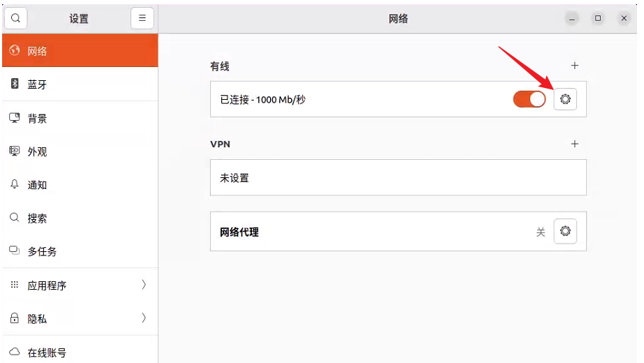The width and height of the screenshot is (644, 363).
Task: Click the magnifier icon beside 搜索
Action: [15, 218]
